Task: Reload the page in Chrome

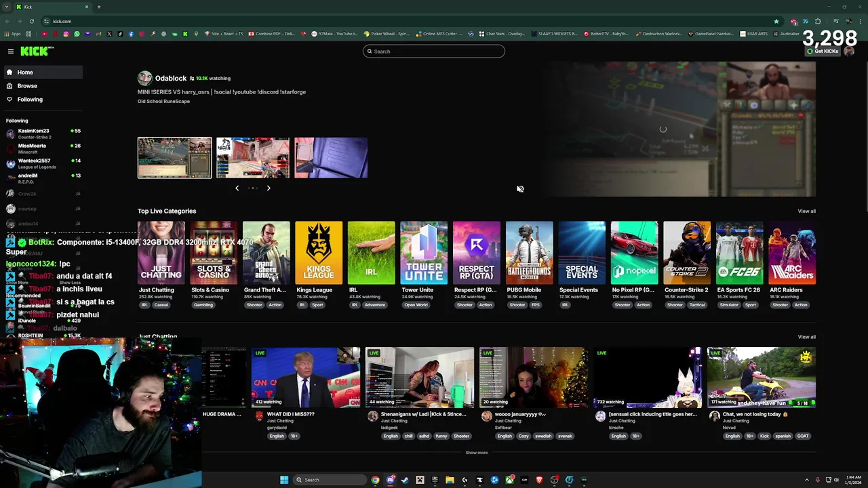Action: pos(31,21)
